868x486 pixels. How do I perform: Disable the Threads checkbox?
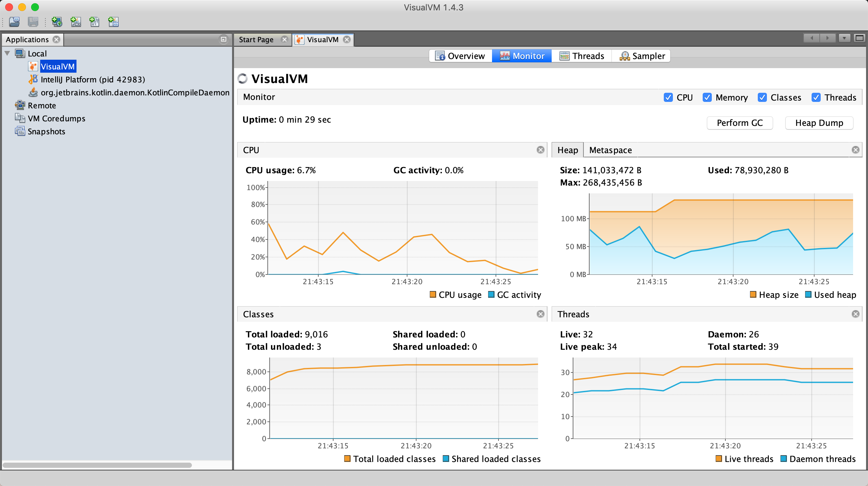tap(816, 97)
